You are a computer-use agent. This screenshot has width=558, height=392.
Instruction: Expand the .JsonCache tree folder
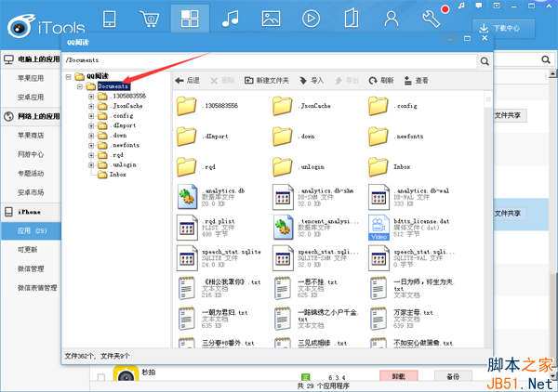(x=91, y=106)
